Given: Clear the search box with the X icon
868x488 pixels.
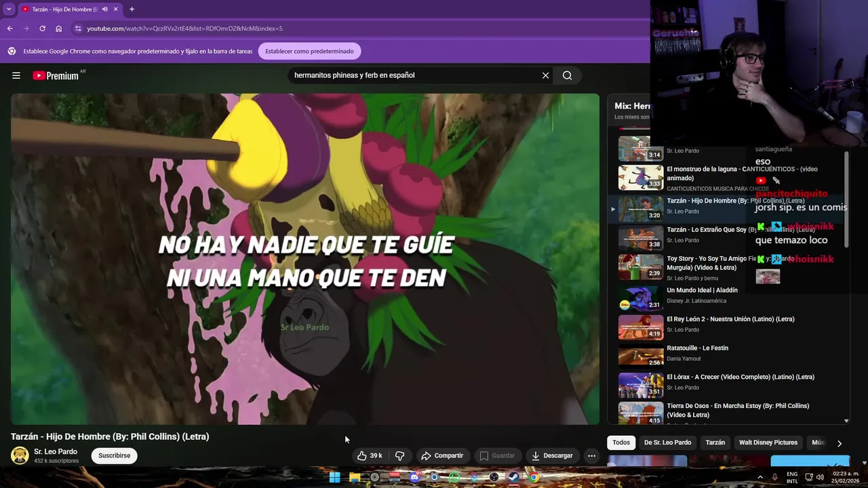Looking at the screenshot, I should point(545,75).
